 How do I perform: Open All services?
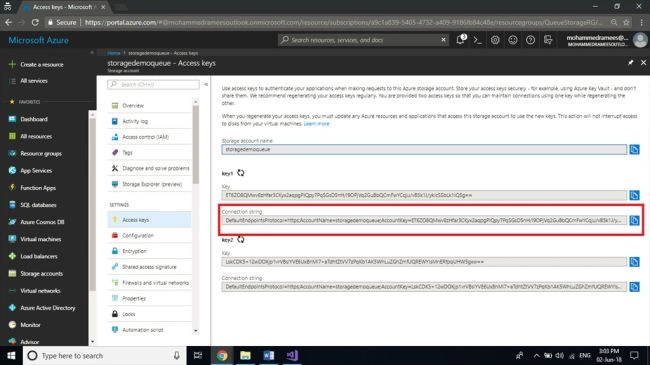click(x=34, y=81)
